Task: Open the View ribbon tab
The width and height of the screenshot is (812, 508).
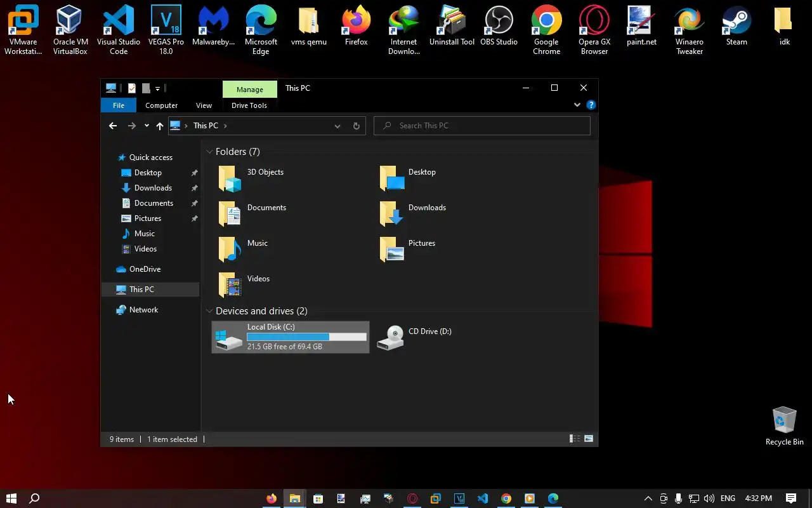Action: tap(204, 105)
